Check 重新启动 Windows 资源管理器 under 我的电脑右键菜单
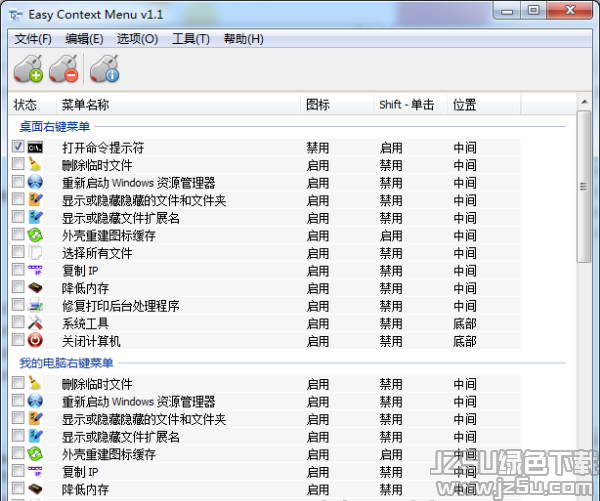600x501 pixels. coord(18,400)
